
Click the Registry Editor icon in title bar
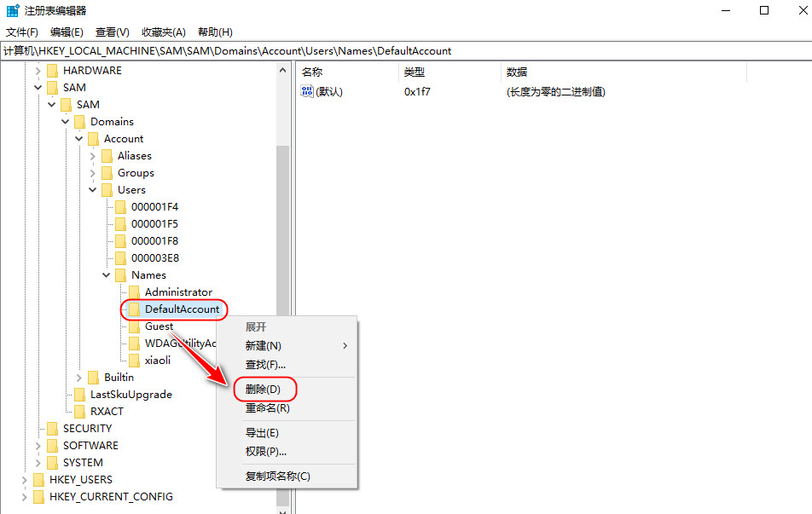coord(10,10)
